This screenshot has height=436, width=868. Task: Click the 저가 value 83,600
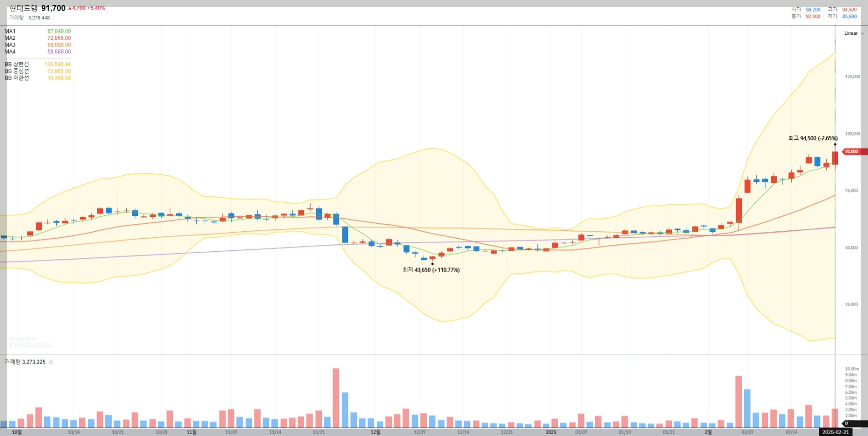coord(849,16)
